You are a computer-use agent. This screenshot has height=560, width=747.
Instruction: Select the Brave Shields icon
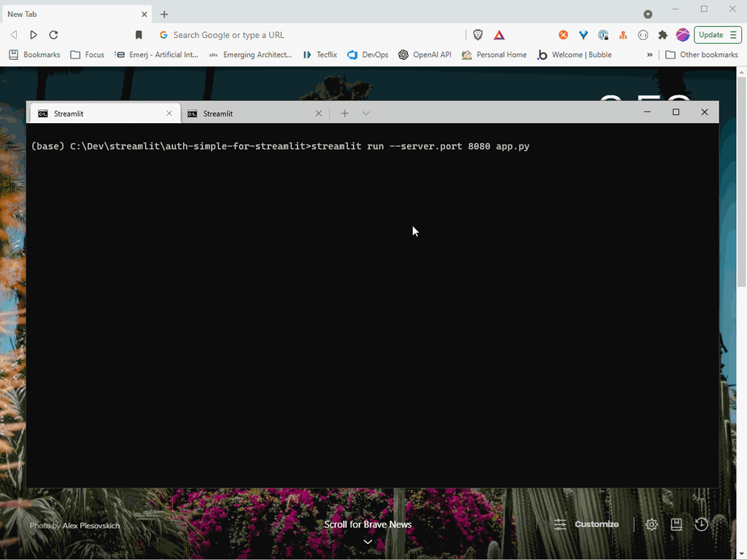(478, 34)
